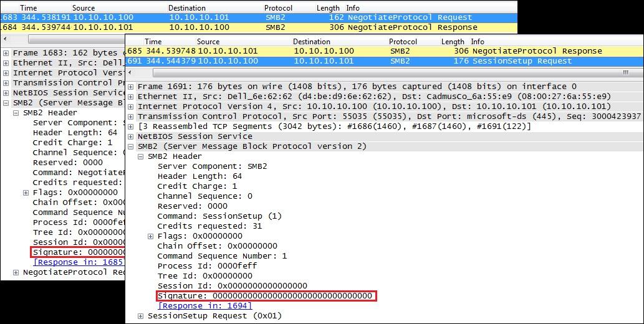The image size is (644, 324).
Task: Expand Transmission Control row in back window
Action: 6,83
